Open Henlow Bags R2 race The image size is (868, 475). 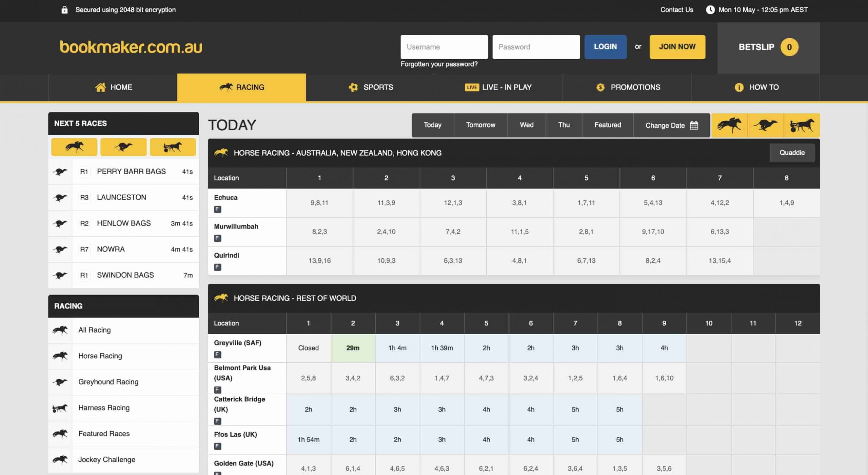coord(123,223)
